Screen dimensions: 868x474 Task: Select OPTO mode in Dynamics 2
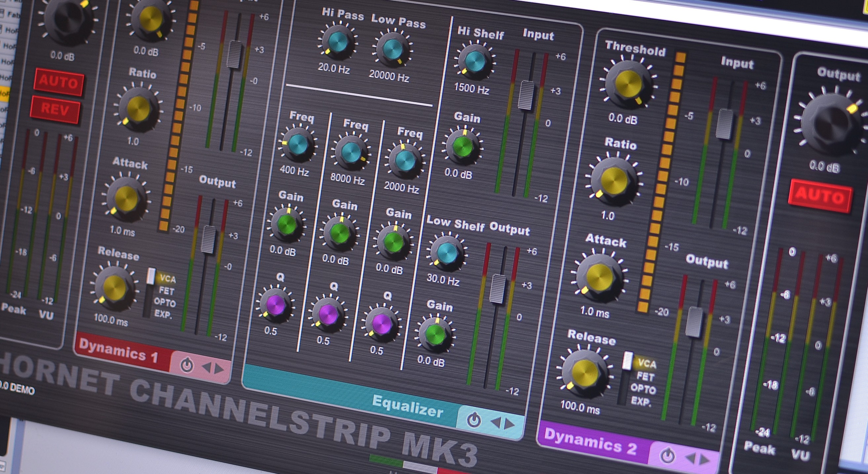[643, 389]
